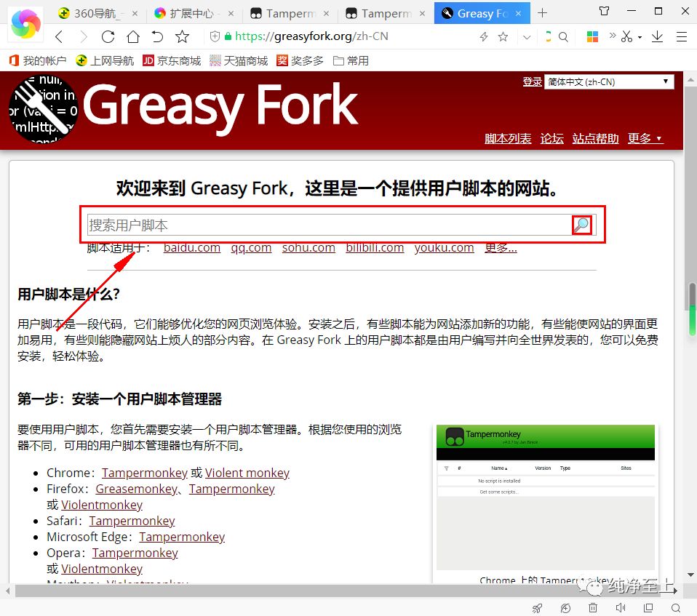697x616 pixels.
Task: Open 脚本列表 in site navigation
Action: 508,138
